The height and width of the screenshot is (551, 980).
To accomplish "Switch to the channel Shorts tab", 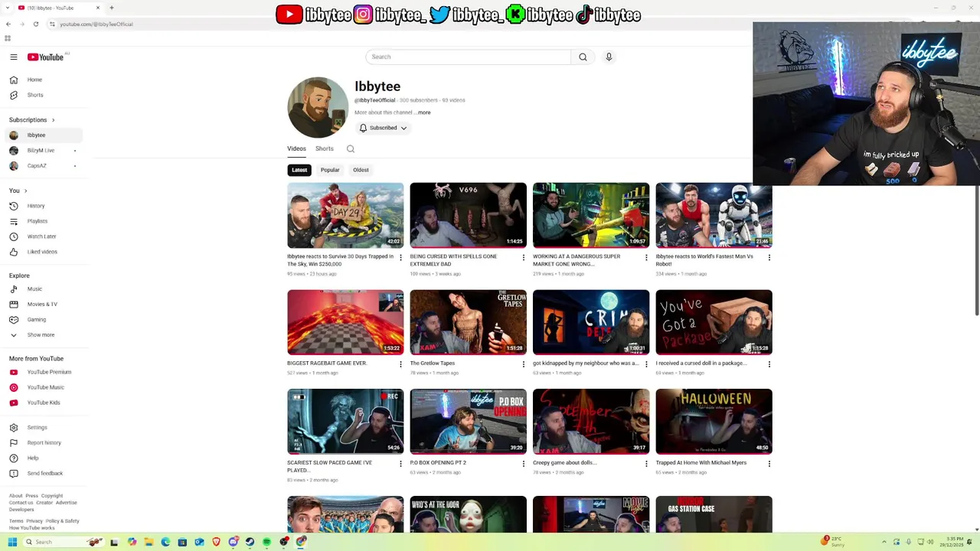I will point(325,148).
